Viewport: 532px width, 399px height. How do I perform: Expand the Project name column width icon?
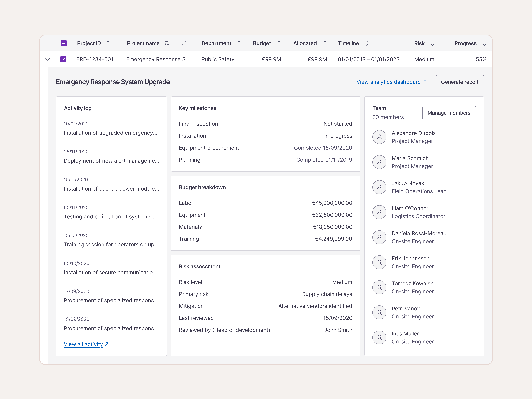(x=184, y=43)
